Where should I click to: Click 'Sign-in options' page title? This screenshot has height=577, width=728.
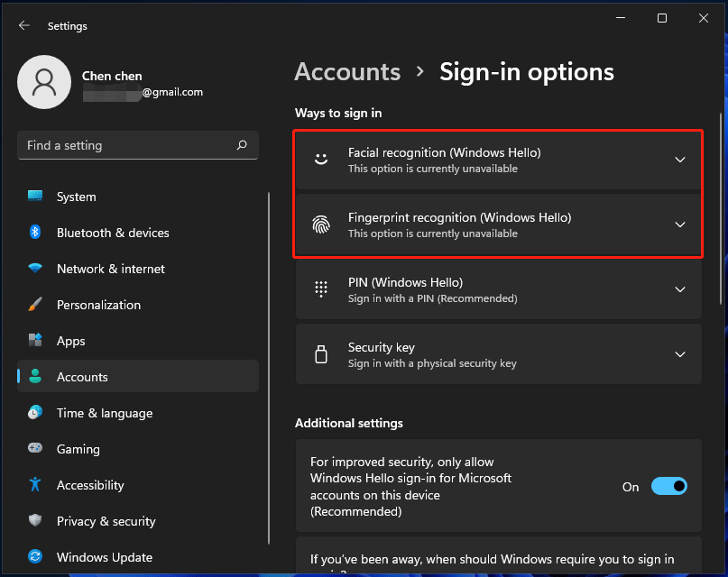pyautogui.click(x=527, y=72)
